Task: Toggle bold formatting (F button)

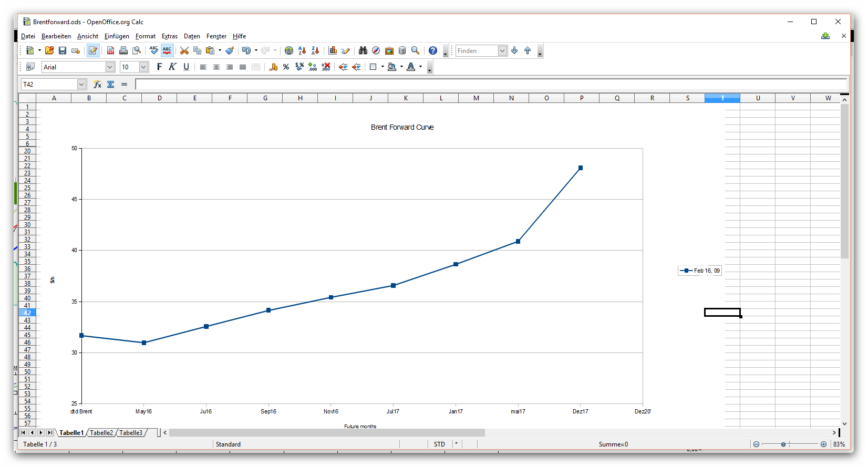Action: 159,67
